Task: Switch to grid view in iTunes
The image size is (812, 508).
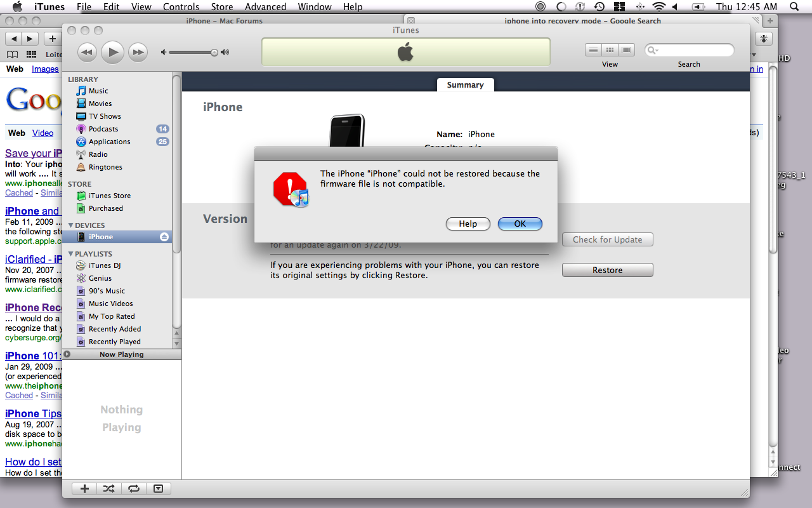Action: 610,50
